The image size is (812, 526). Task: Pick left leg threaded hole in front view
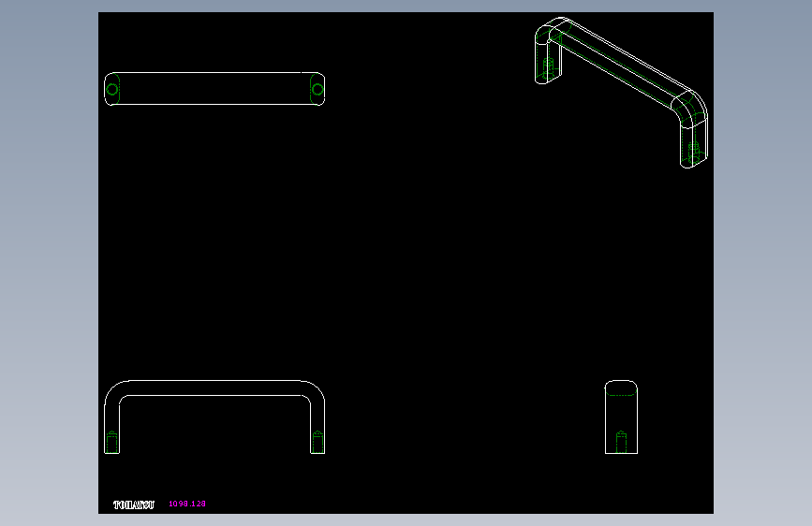[x=111, y=442]
